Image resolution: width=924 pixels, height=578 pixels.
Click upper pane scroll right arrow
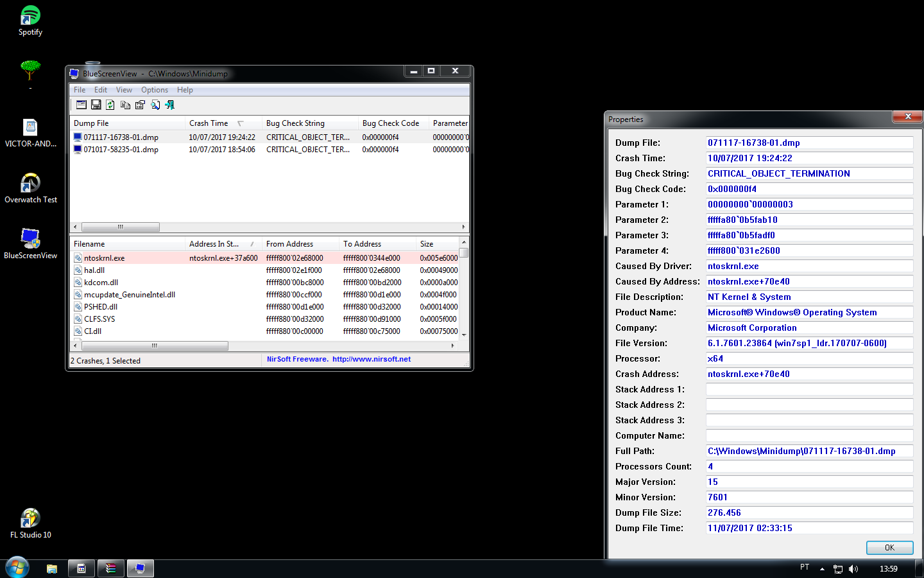coord(463,227)
